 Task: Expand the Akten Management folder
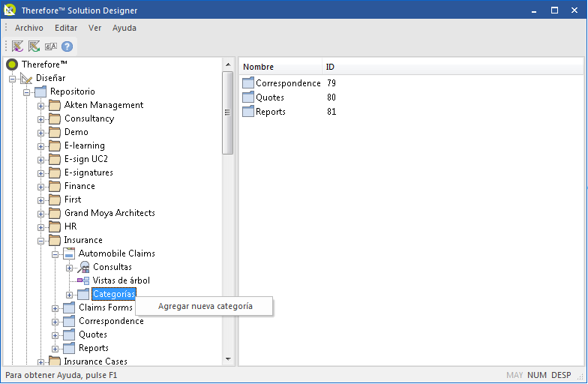(40, 106)
